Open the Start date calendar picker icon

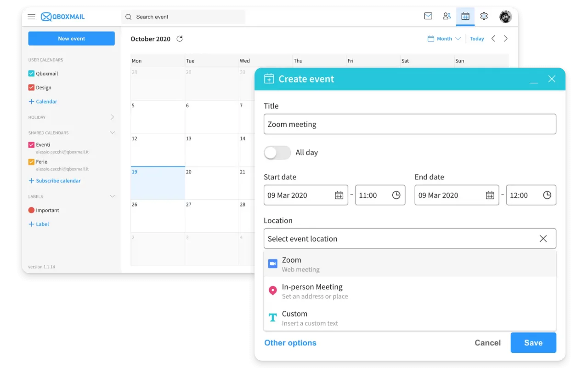(339, 195)
